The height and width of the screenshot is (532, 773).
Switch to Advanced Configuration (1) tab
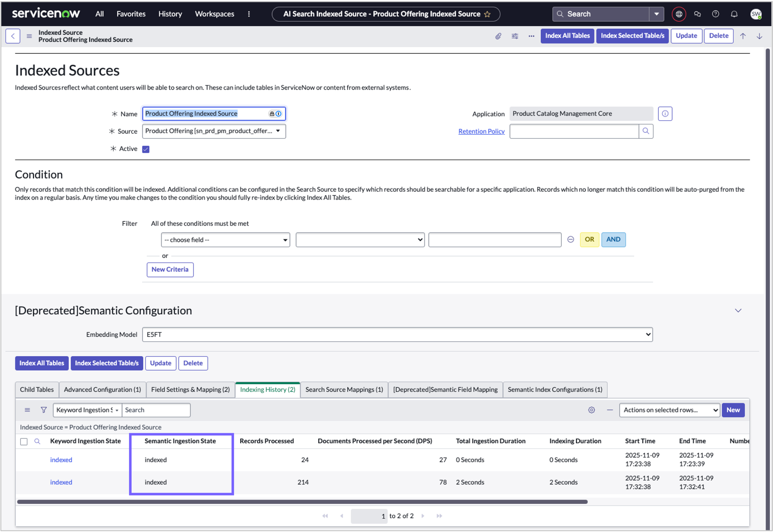(102, 390)
